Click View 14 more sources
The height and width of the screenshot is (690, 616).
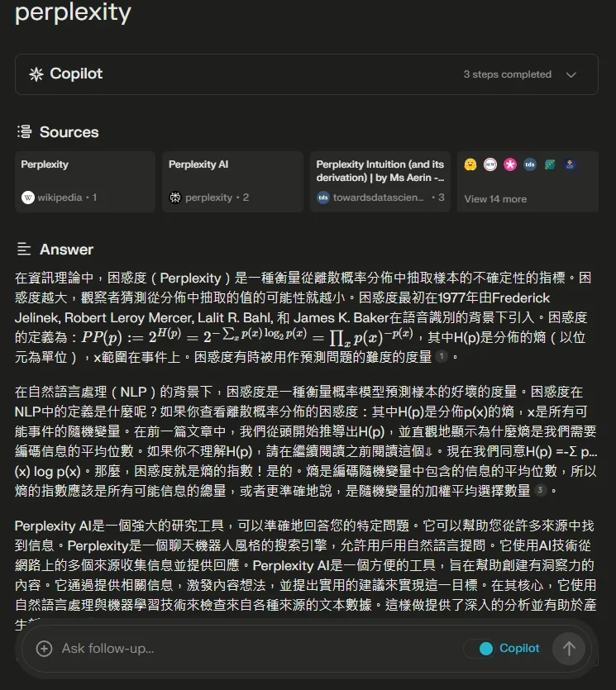[x=495, y=199]
